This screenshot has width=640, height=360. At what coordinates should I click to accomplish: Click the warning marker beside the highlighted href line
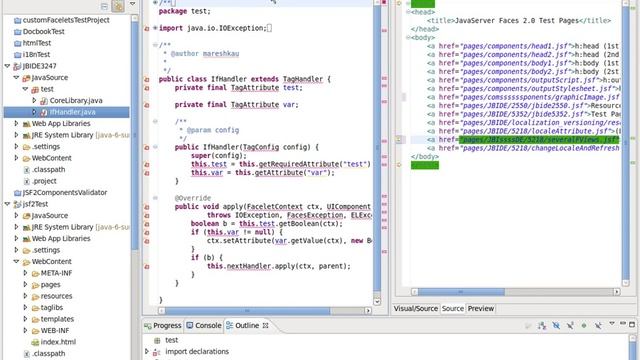[399, 140]
